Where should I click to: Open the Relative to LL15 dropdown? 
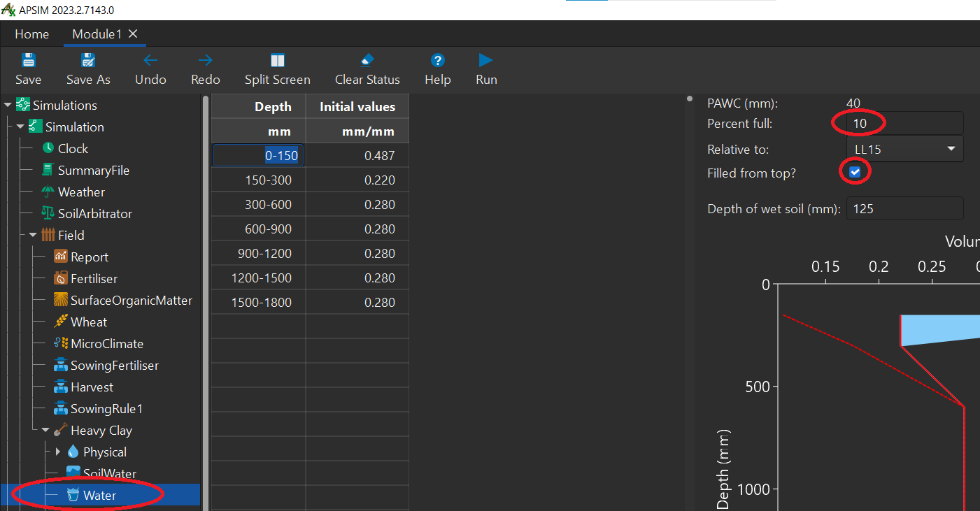(x=904, y=149)
